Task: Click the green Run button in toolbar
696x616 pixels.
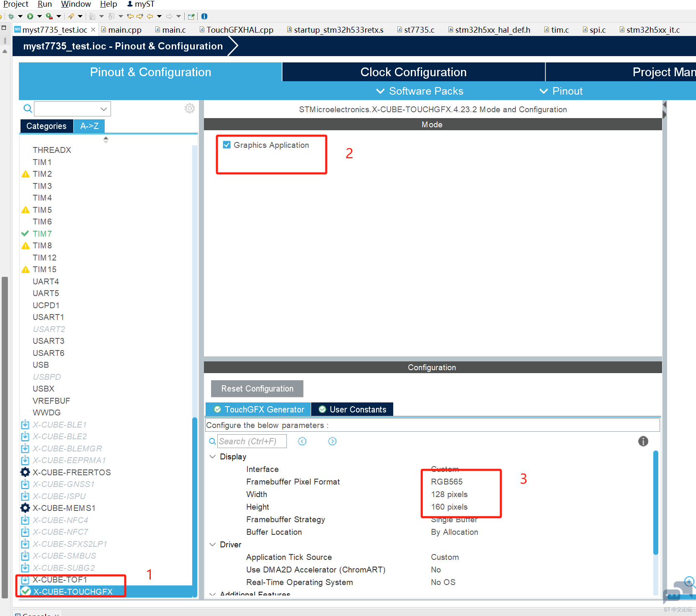Action: point(30,16)
